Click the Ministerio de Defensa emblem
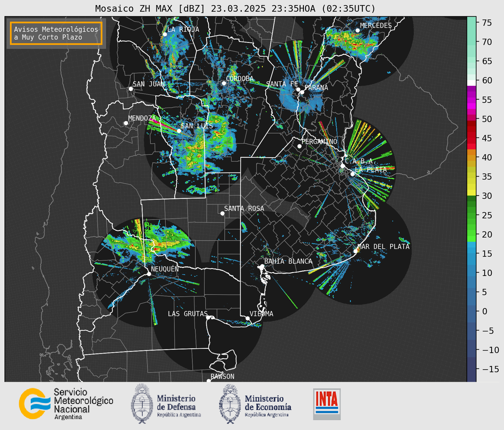 tap(142, 404)
